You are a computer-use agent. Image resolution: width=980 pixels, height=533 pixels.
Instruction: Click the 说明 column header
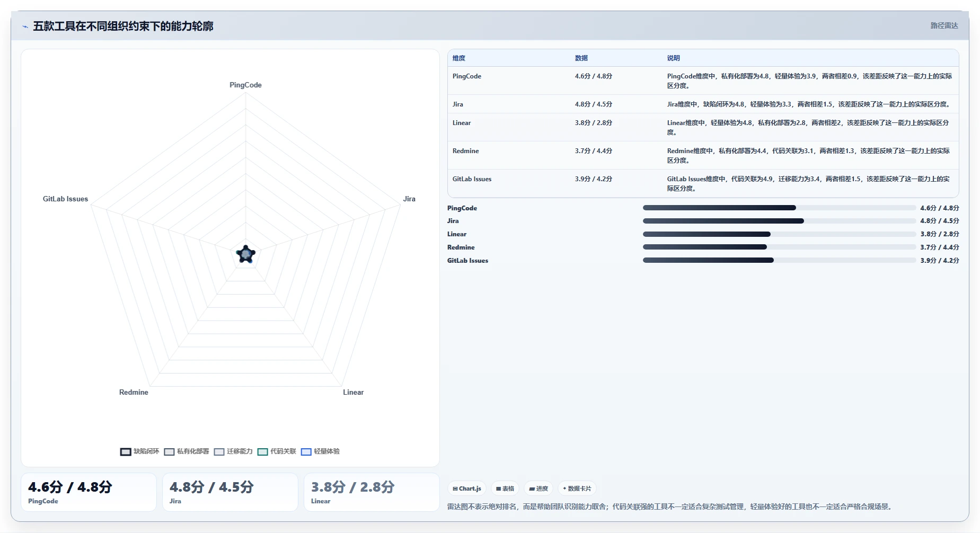pyautogui.click(x=674, y=58)
